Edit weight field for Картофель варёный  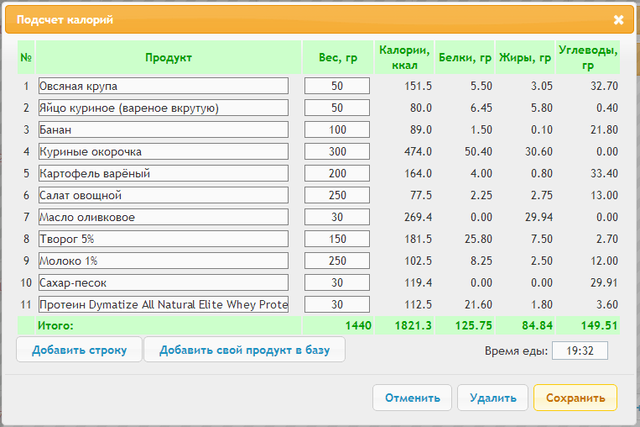[337, 173]
